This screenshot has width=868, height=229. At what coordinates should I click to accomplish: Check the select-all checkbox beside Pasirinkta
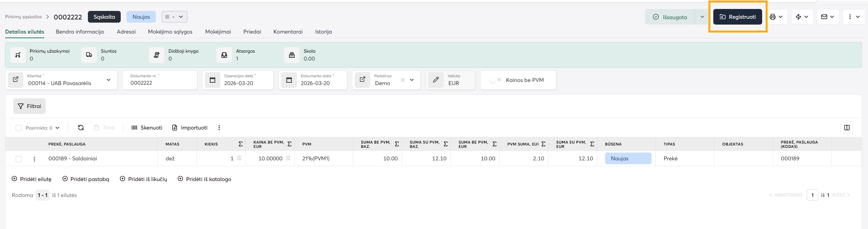pos(19,128)
